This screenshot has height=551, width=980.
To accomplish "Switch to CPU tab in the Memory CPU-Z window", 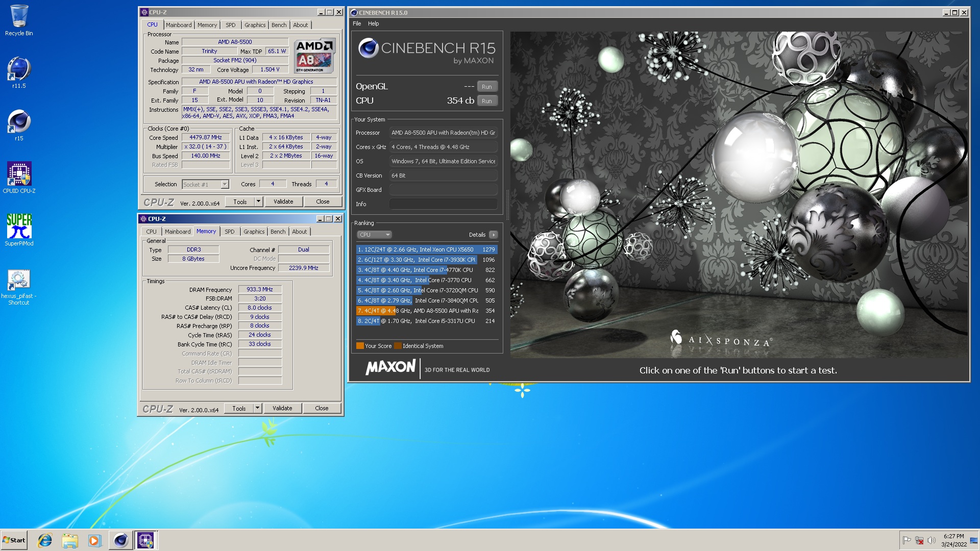I will 152,232.
